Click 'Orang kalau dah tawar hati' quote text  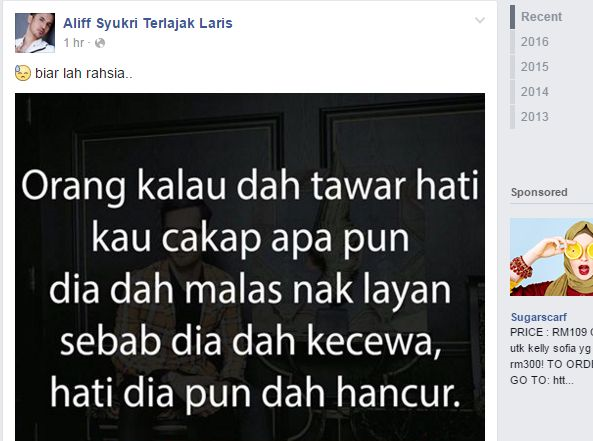click(250, 186)
